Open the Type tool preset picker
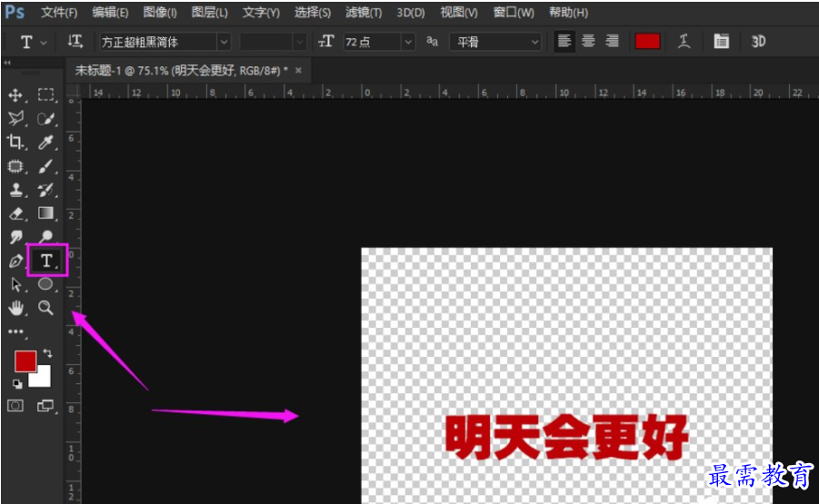The image size is (819, 504). pos(33,42)
